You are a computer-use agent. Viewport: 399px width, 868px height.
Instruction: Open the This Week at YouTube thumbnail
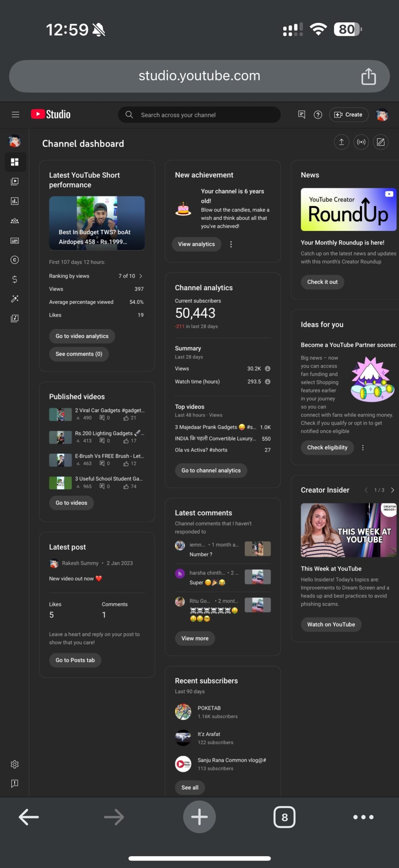348,530
